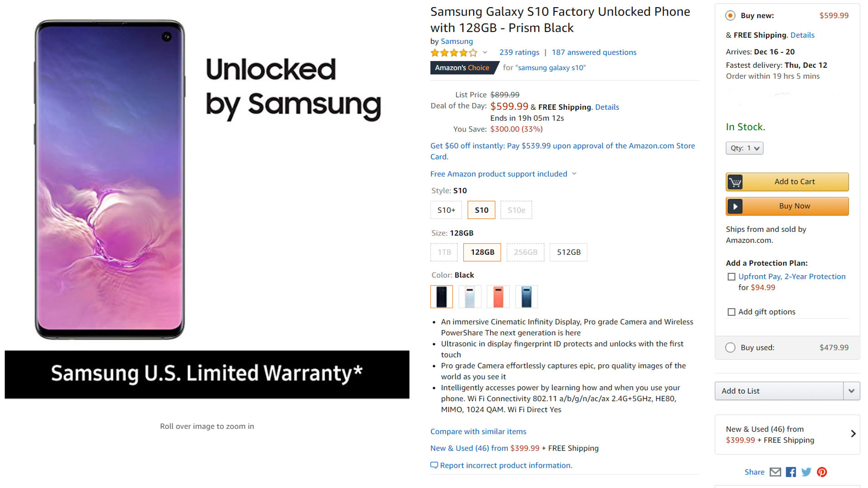Open Compare with similar items link
The height and width of the screenshot is (488, 868).
click(x=478, y=432)
